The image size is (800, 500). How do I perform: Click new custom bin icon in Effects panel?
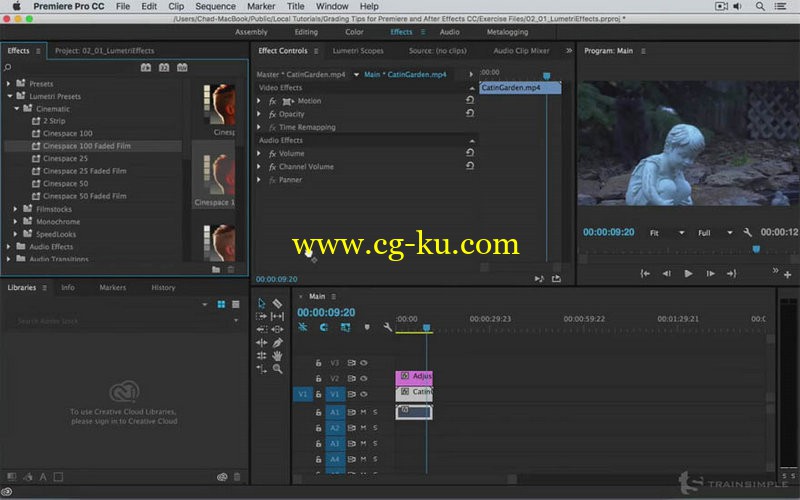click(216, 269)
